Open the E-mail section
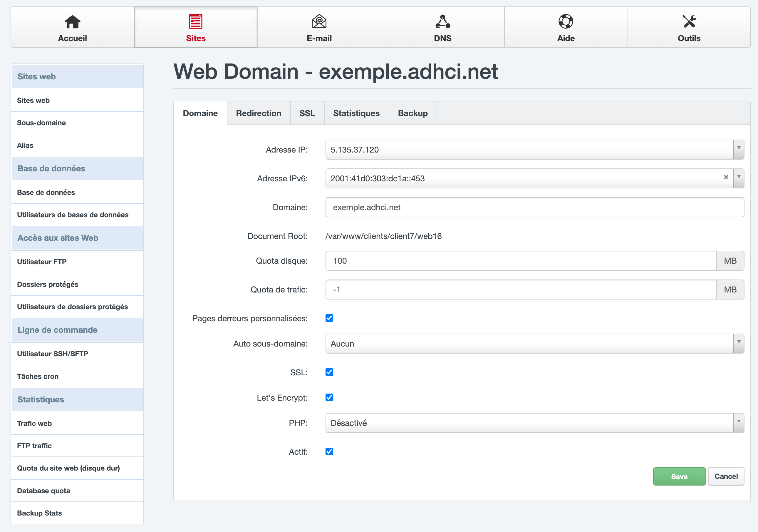This screenshot has height=532, width=758. (319, 27)
